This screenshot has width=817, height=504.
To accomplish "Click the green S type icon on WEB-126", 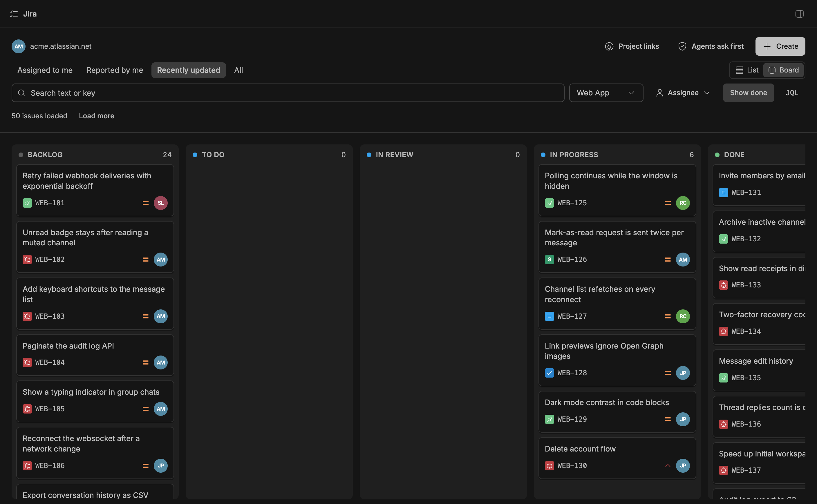I will (549, 259).
